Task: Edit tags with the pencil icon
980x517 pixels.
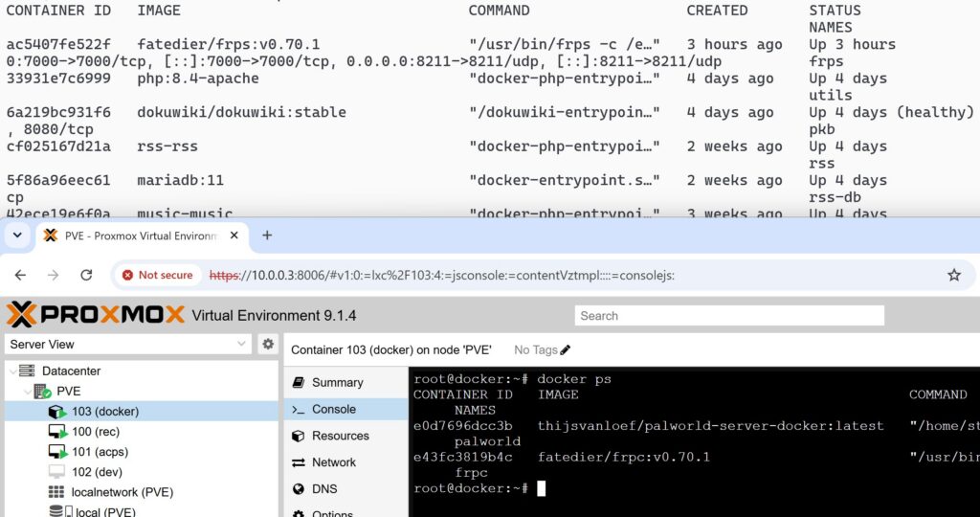Action: (565, 350)
